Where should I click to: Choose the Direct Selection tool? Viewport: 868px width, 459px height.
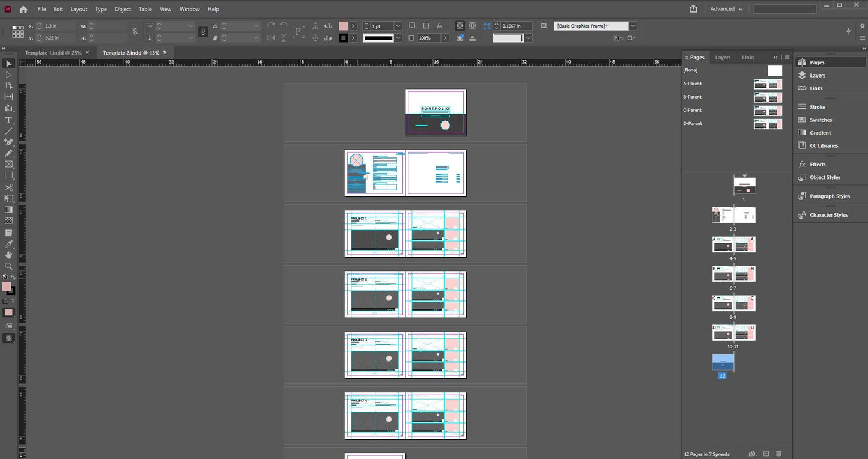(x=9, y=74)
